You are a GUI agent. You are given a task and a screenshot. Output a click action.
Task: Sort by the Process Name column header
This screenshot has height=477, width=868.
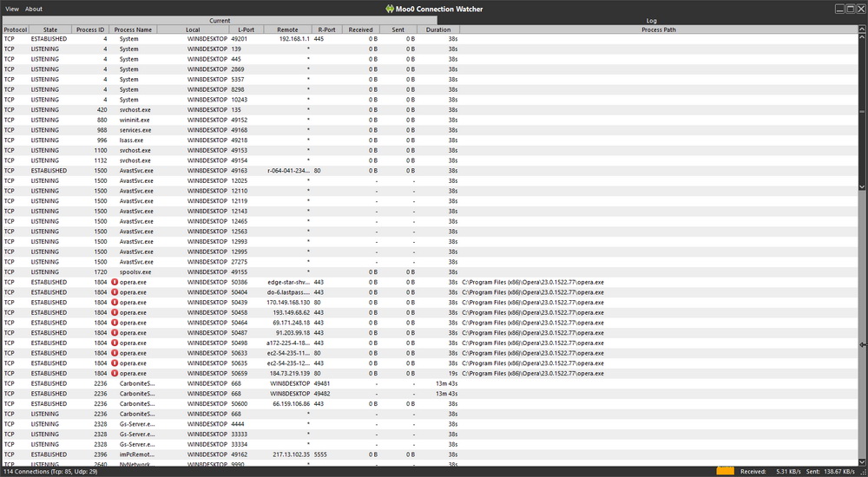coord(133,29)
